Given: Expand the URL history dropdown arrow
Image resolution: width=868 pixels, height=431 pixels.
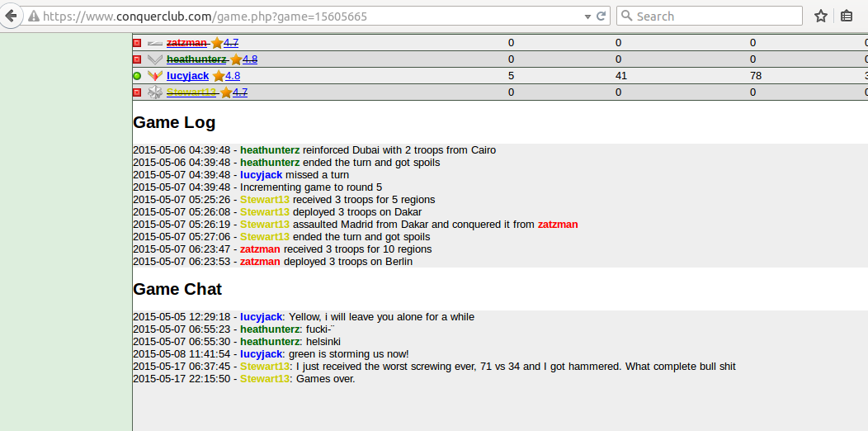Looking at the screenshot, I should point(587,17).
